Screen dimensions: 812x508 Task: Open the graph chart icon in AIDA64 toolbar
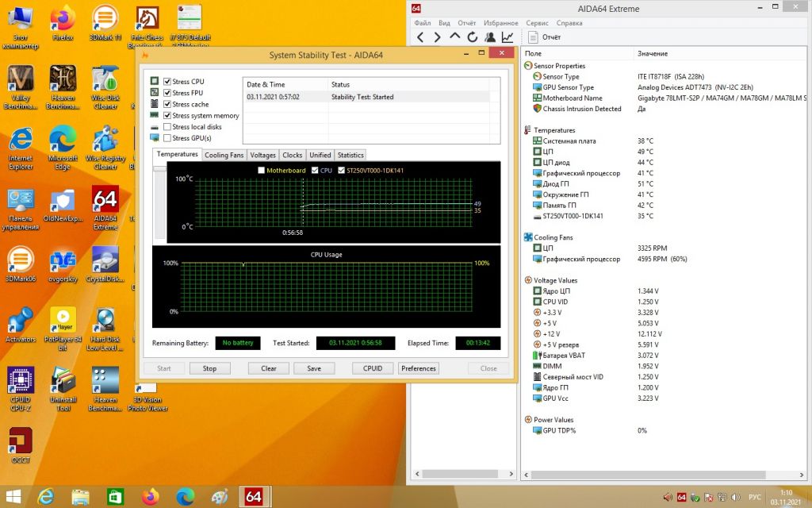507,37
